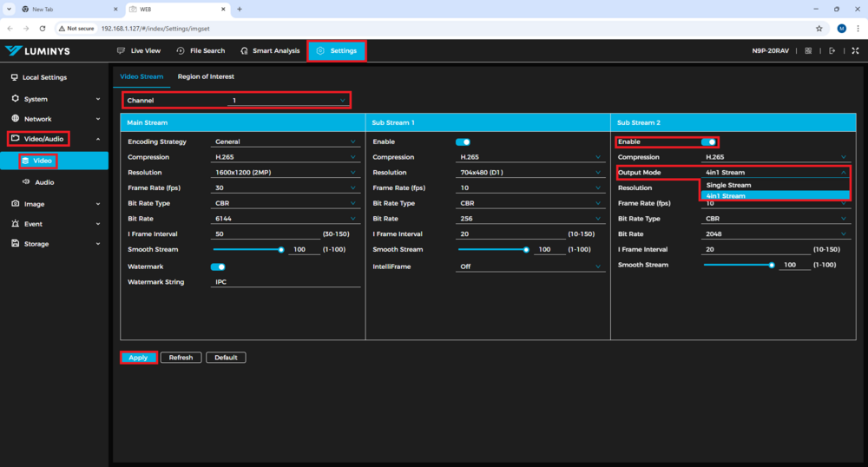This screenshot has height=467, width=868.
Task: Click the logout icon in top bar
Action: pyautogui.click(x=832, y=51)
